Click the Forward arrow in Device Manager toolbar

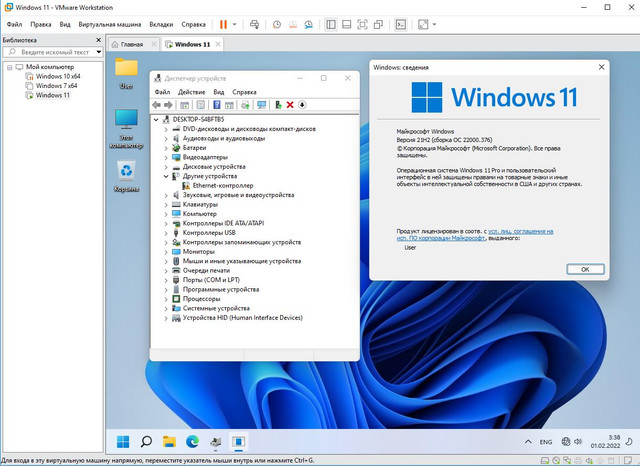tap(168, 105)
